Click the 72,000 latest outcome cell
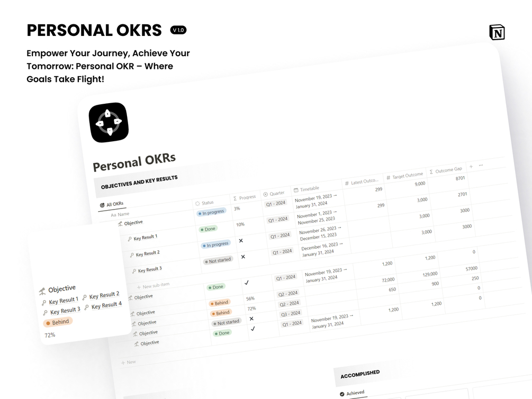This screenshot has height=399, width=532. 388,280
